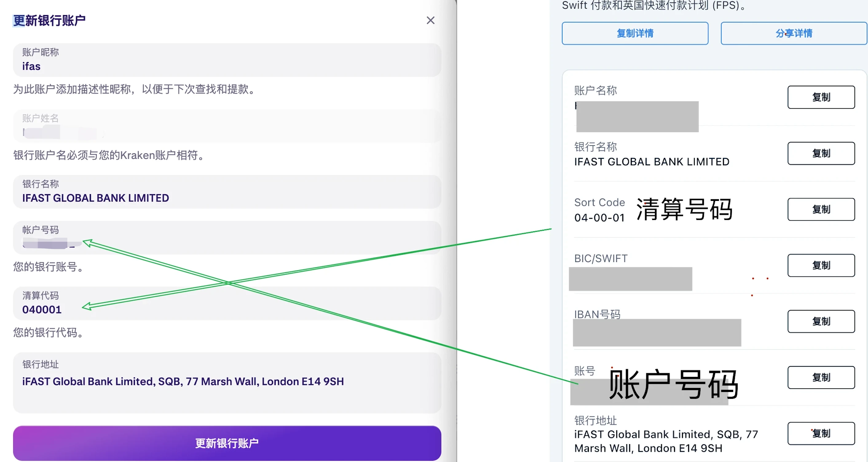Image resolution: width=868 pixels, height=462 pixels.
Task: Copy the 银行地址 on the right panel
Action: point(821,433)
